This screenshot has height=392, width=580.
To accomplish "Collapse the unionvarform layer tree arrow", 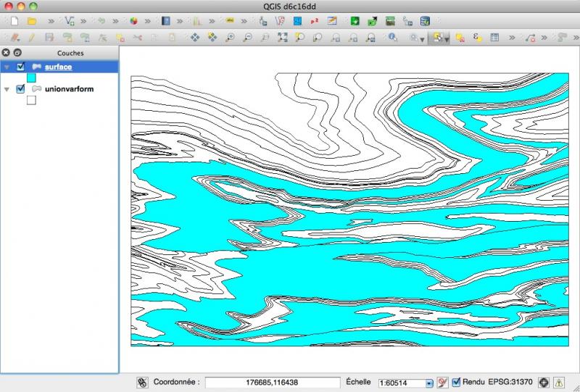I will click(x=7, y=90).
